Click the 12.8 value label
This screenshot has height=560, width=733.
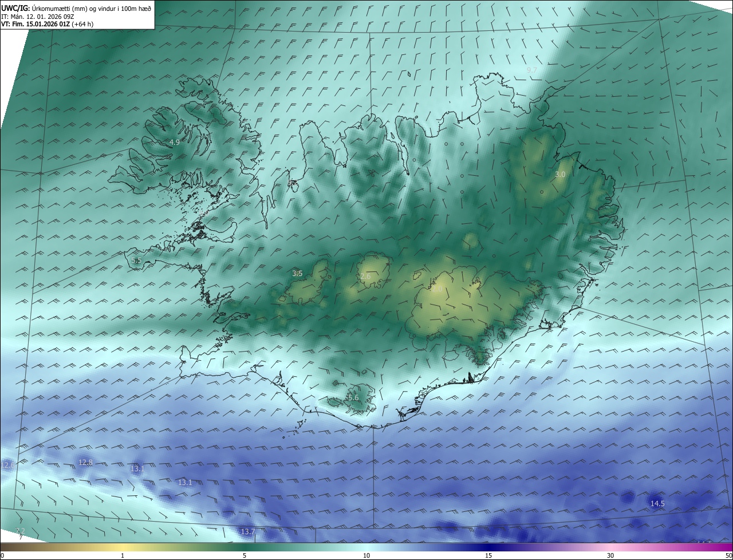tap(85, 462)
